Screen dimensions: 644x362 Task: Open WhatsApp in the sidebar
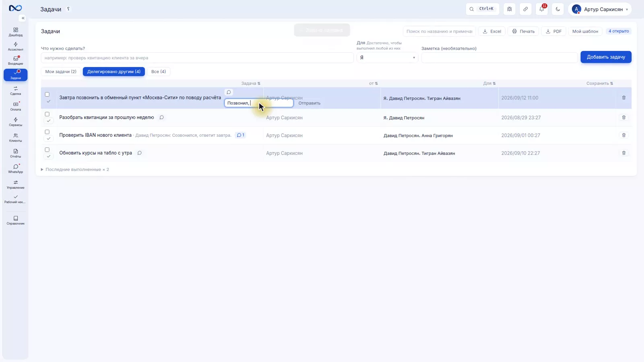point(15,169)
